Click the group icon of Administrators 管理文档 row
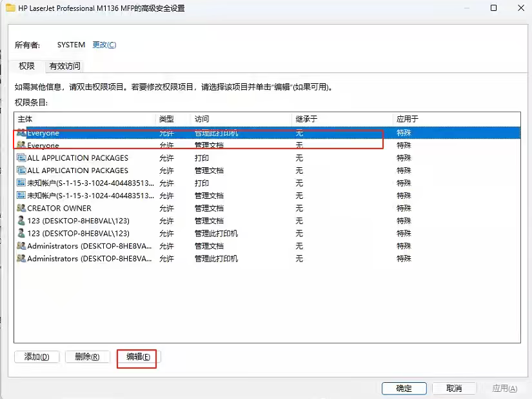Image resolution: width=532 pixels, height=399 pixels. tap(21, 245)
